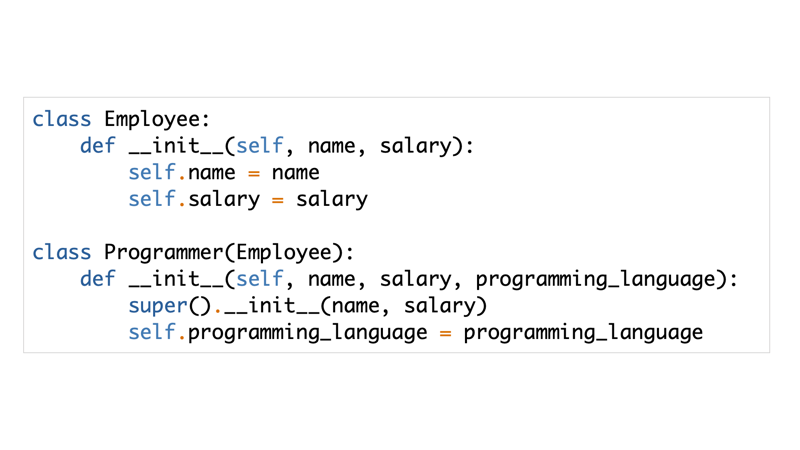Click the salary parameter in Employee __init__
The height and width of the screenshot is (450, 800).
(415, 147)
